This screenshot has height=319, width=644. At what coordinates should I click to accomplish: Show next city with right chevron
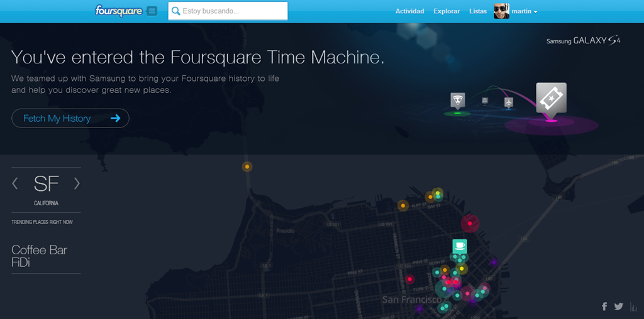tap(77, 183)
